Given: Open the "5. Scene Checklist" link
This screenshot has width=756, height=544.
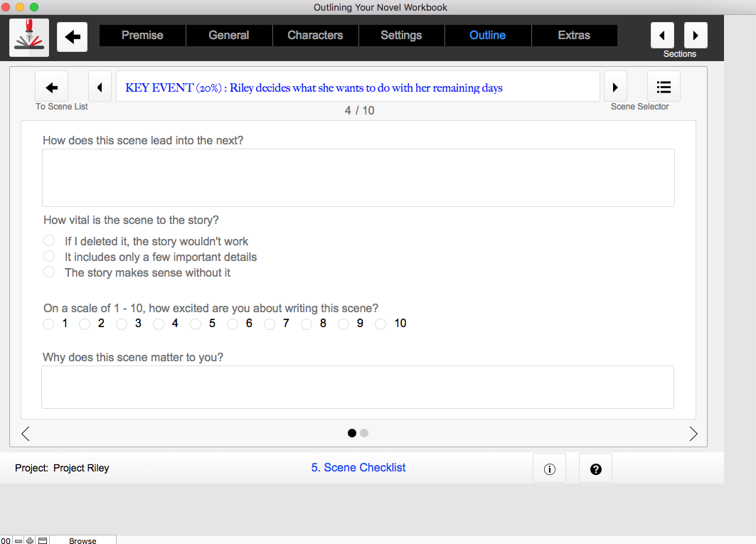Looking at the screenshot, I should pyautogui.click(x=358, y=467).
